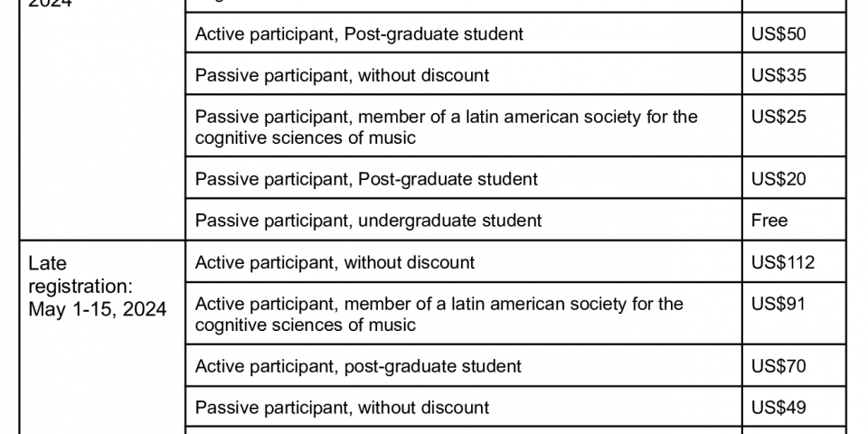Click the 'Free' fee cell

click(769, 220)
